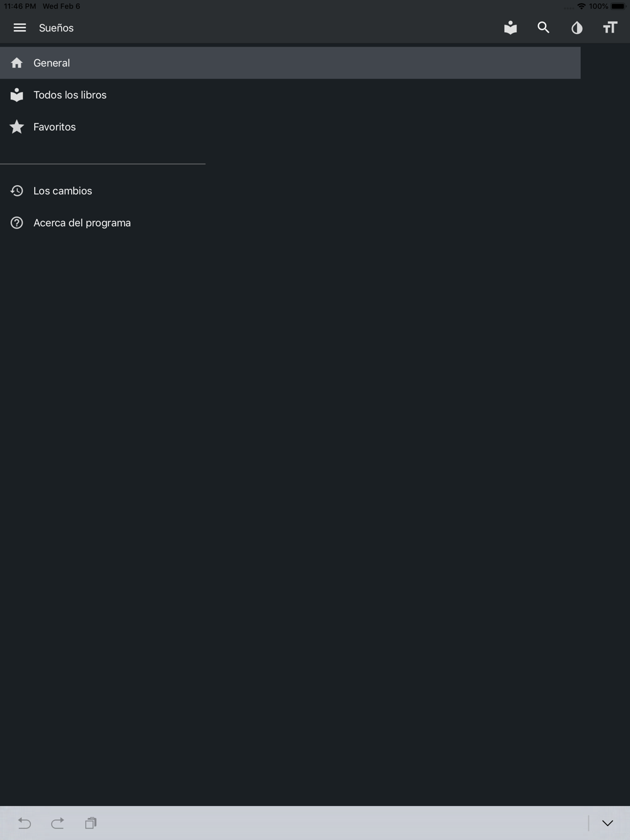Screen dimensions: 630x840
Task: Tap the redo arrow in bottom bar
Action: click(57, 823)
